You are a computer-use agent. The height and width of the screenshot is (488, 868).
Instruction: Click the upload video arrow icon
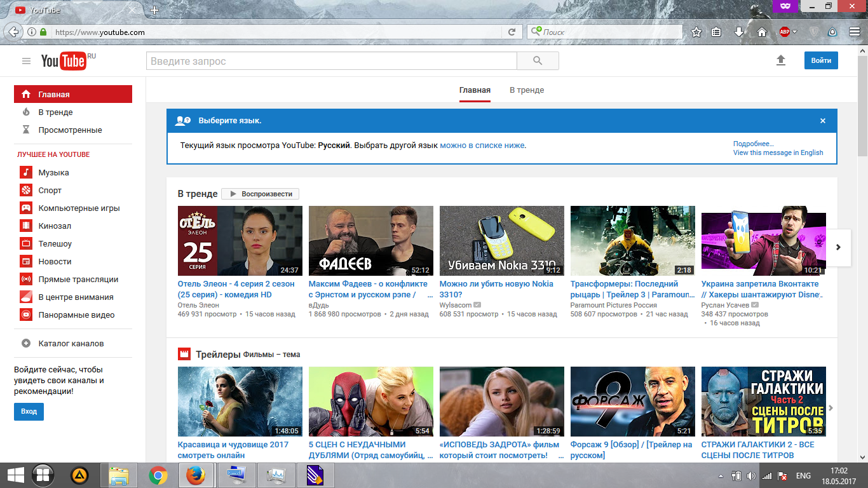tap(781, 60)
